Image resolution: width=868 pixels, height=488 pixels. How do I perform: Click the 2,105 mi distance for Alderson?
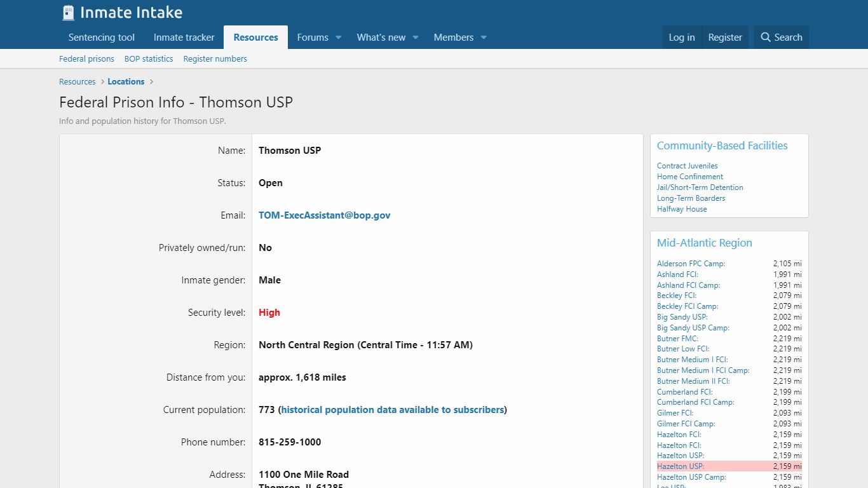[x=787, y=264]
